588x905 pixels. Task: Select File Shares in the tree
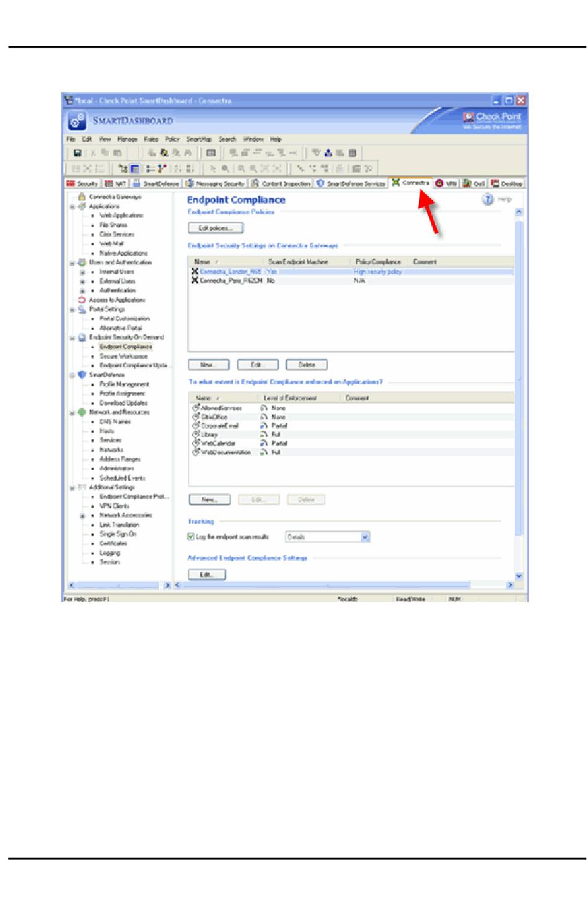pyautogui.click(x=113, y=225)
